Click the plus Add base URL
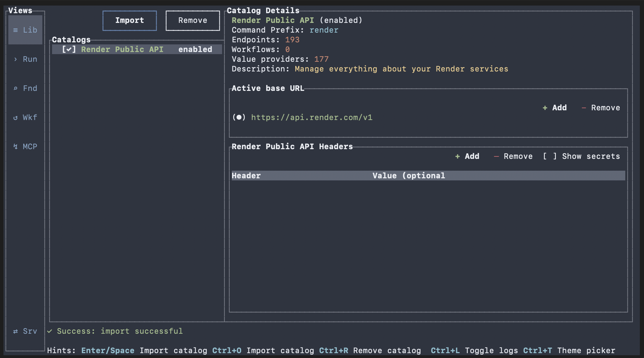This screenshot has width=644, height=358. [554, 108]
